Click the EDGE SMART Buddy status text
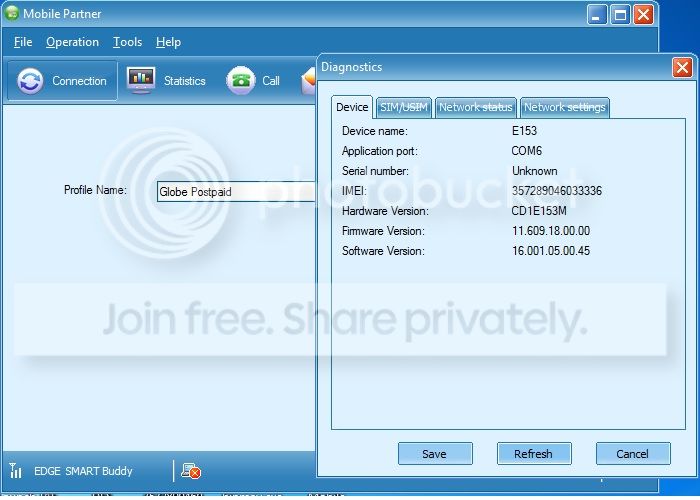Screen dimensions: 700x500 point(83,471)
